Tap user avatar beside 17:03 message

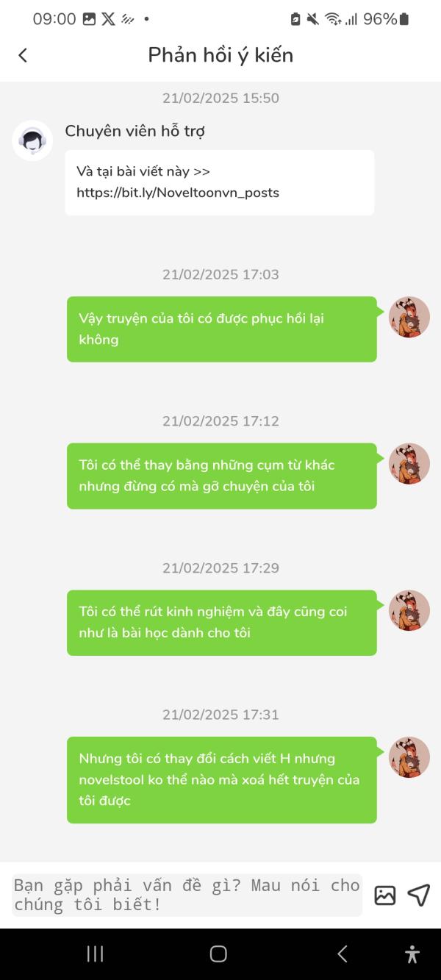[409, 317]
